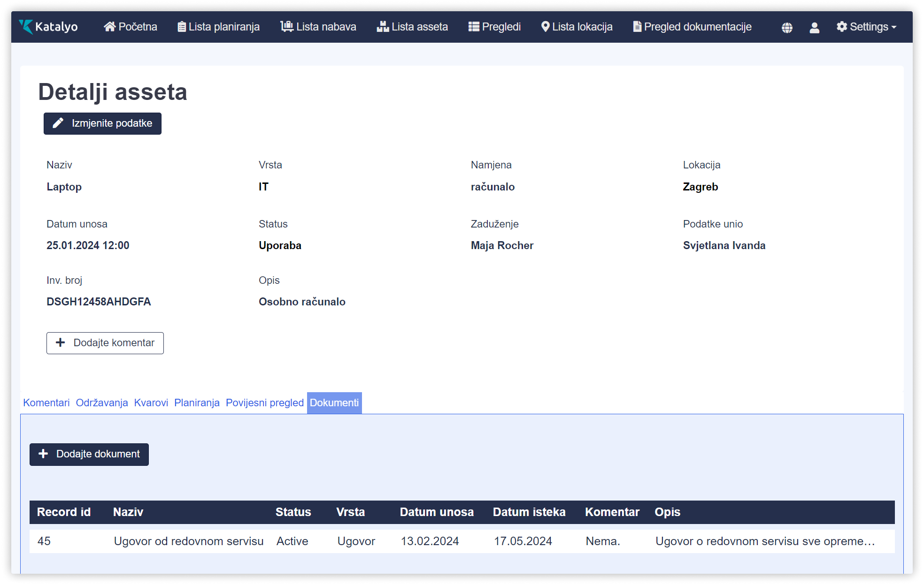Click the boxes icon for Lista asseta
Screen dimensions: 924x585
(x=383, y=27)
